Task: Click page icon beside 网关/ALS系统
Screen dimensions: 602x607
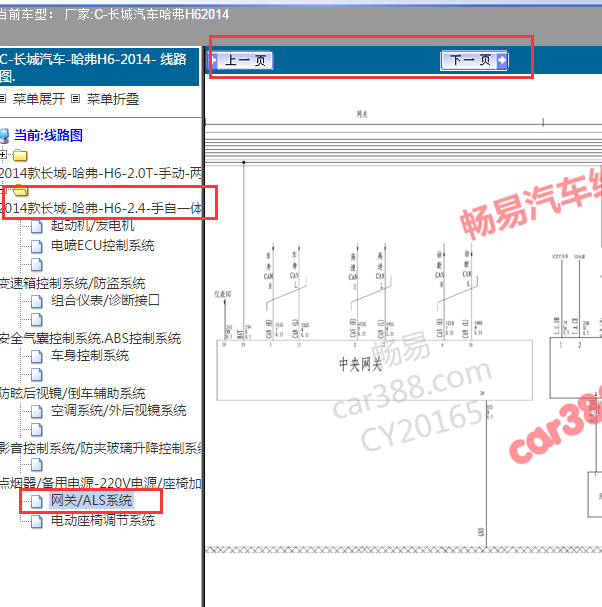Action: [37, 501]
